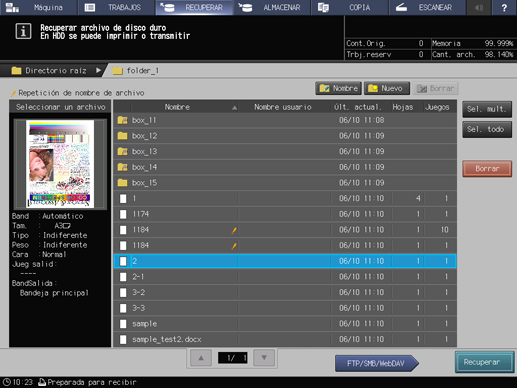The width and height of the screenshot is (517, 388).
Task: Open the ALMACENAR tab
Action: [x=272, y=7]
